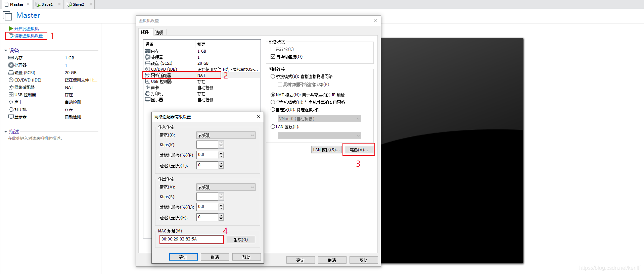Click the Slave2 tab icon
The image size is (644, 274).
point(69,4)
